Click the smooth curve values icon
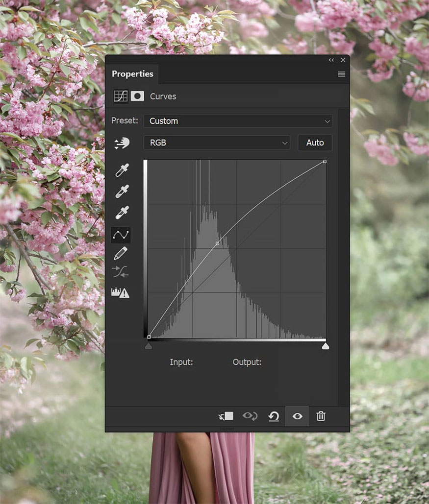Viewport: 429px width, 504px height. [x=120, y=272]
